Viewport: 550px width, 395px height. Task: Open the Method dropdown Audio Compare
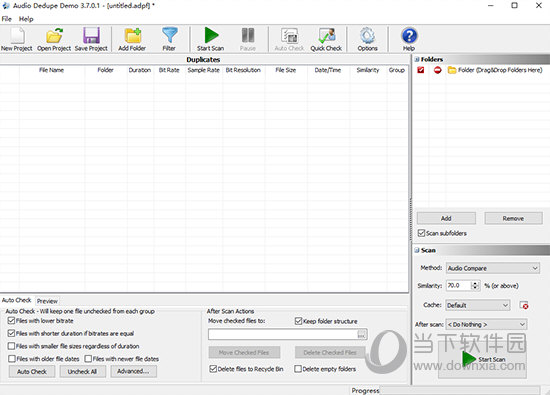[492, 268]
